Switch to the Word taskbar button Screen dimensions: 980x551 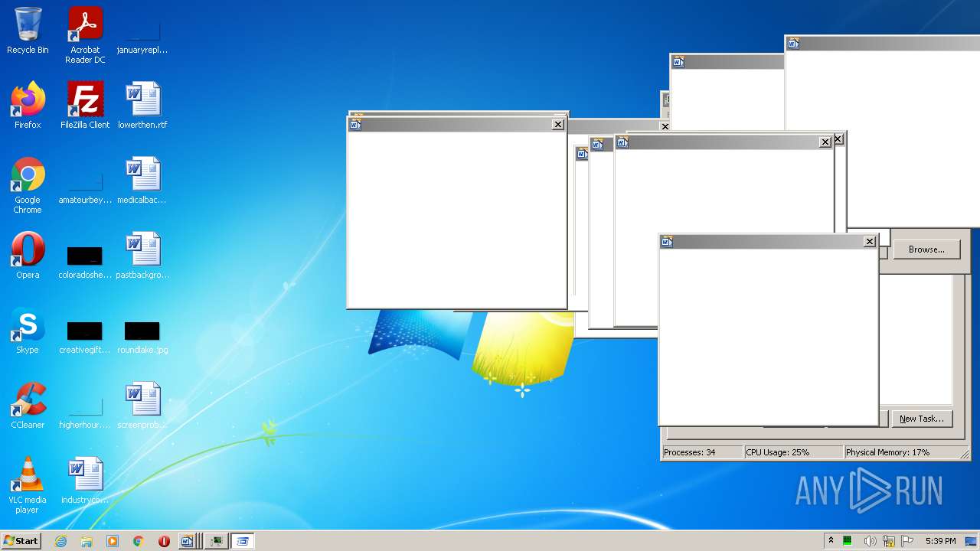point(189,541)
